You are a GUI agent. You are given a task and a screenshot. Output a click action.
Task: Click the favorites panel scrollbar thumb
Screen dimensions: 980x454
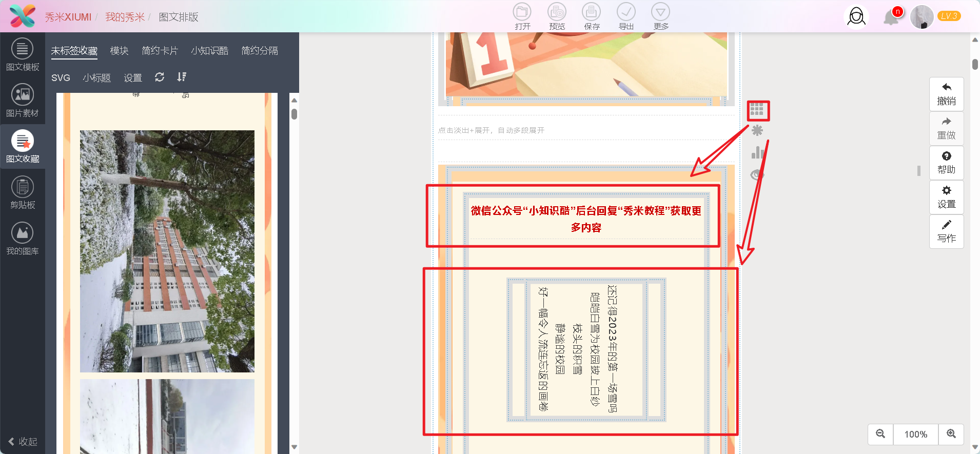(x=294, y=114)
